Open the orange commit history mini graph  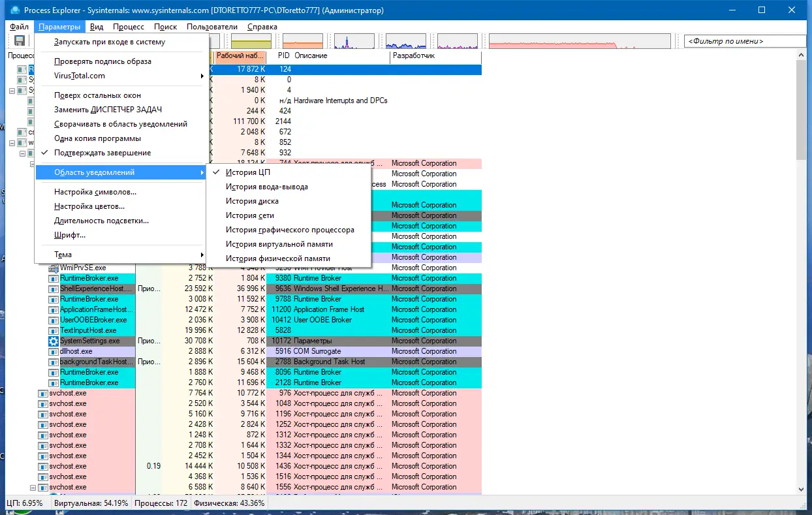tap(303, 41)
